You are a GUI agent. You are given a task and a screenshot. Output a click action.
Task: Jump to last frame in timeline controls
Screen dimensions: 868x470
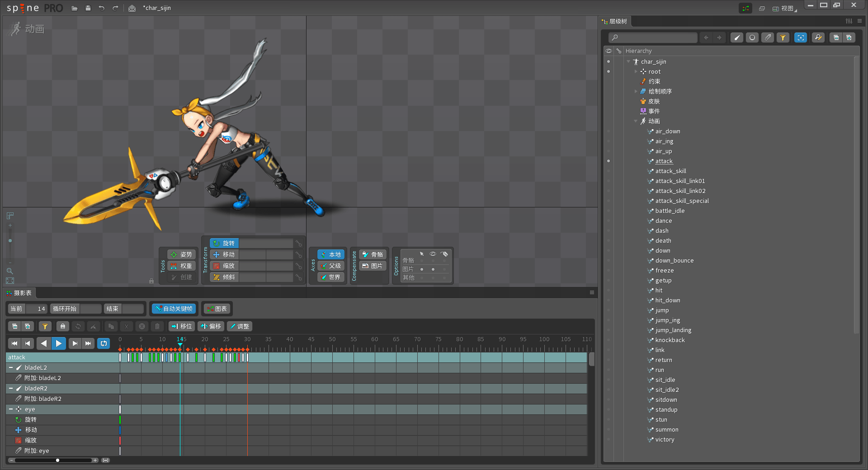[x=89, y=343]
